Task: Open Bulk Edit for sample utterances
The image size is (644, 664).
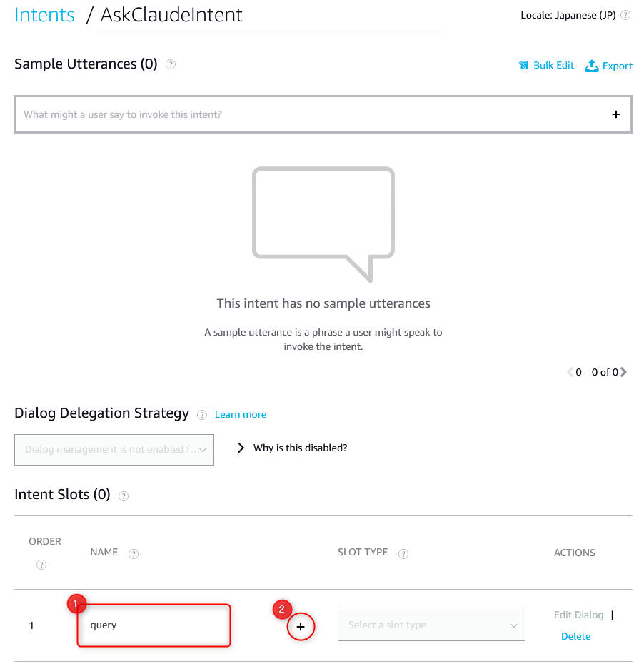Action: coord(546,65)
